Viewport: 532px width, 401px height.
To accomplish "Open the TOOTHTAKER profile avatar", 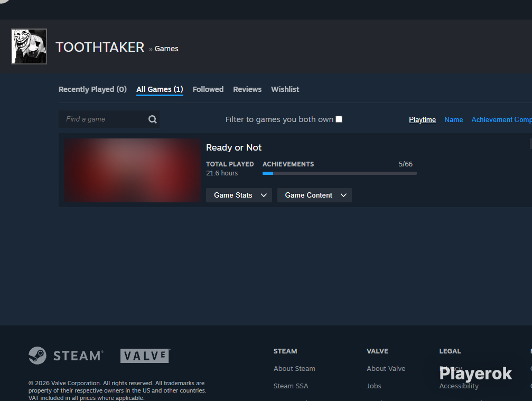I will (29, 46).
